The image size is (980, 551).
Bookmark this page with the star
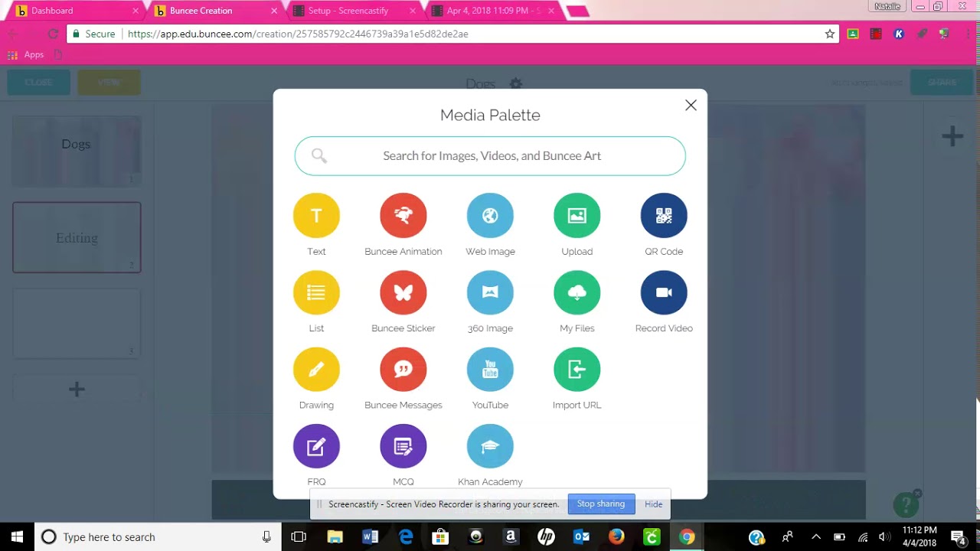[830, 34]
